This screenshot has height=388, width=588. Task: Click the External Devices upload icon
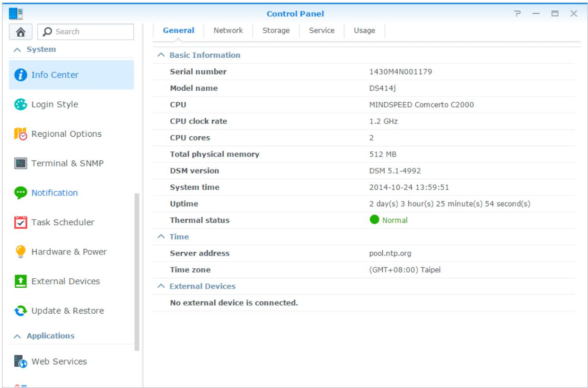20,282
